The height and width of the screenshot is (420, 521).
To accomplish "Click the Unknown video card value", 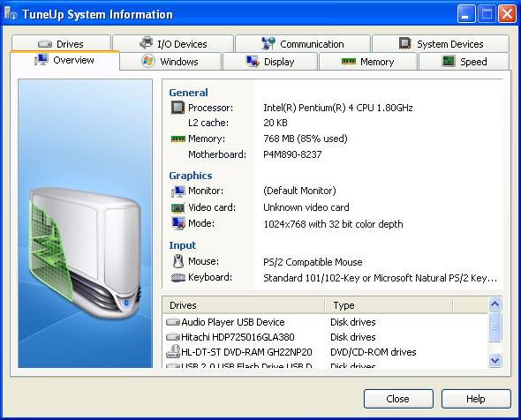I will tap(306, 207).
